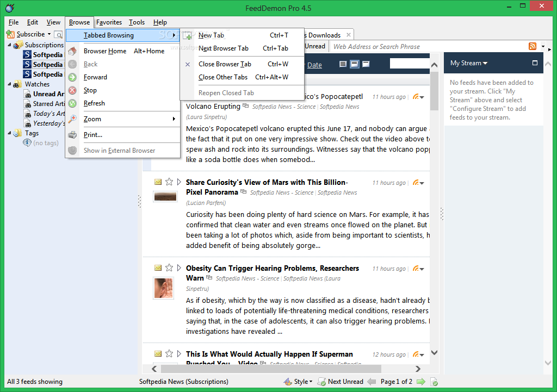The height and width of the screenshot is (392, 557).
Task: Star the Curiosity Mars Panorama article
Action: (x=169, y=182)
